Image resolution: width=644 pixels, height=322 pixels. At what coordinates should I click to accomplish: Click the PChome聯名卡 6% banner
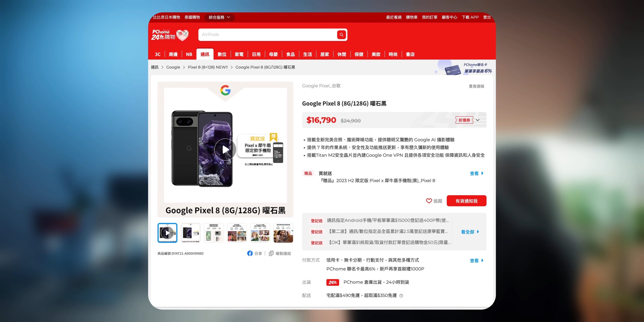tap(463, 68)
